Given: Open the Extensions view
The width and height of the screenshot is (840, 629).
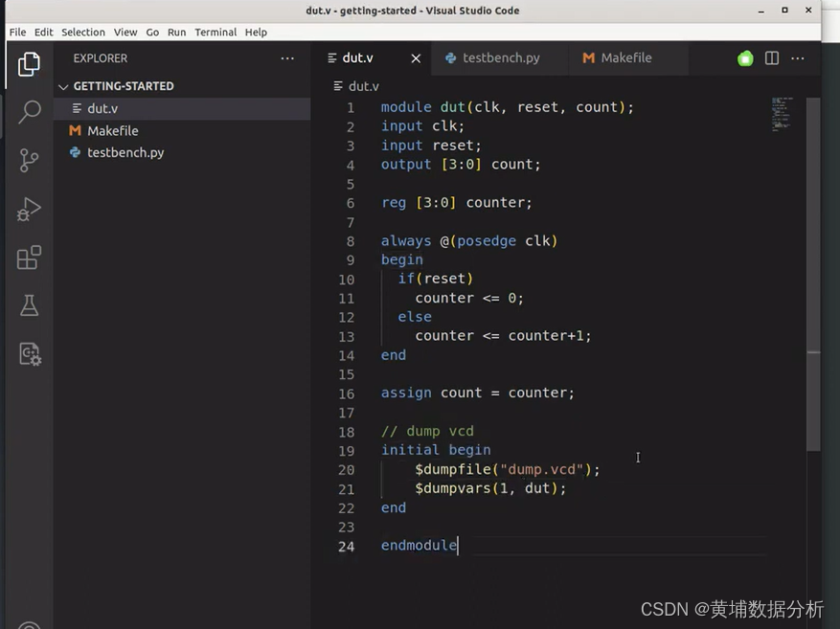Looking at the screenshot, I should click(x=28, y=257).
